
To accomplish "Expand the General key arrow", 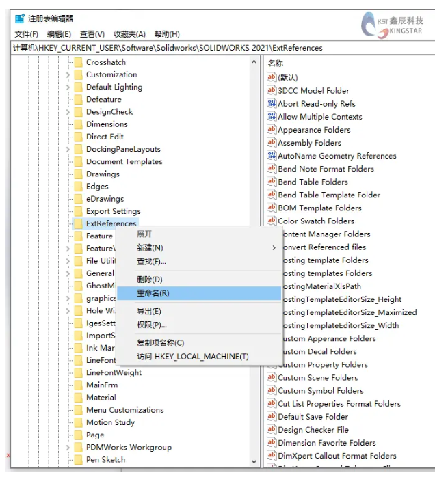I will tap(68, 274).
